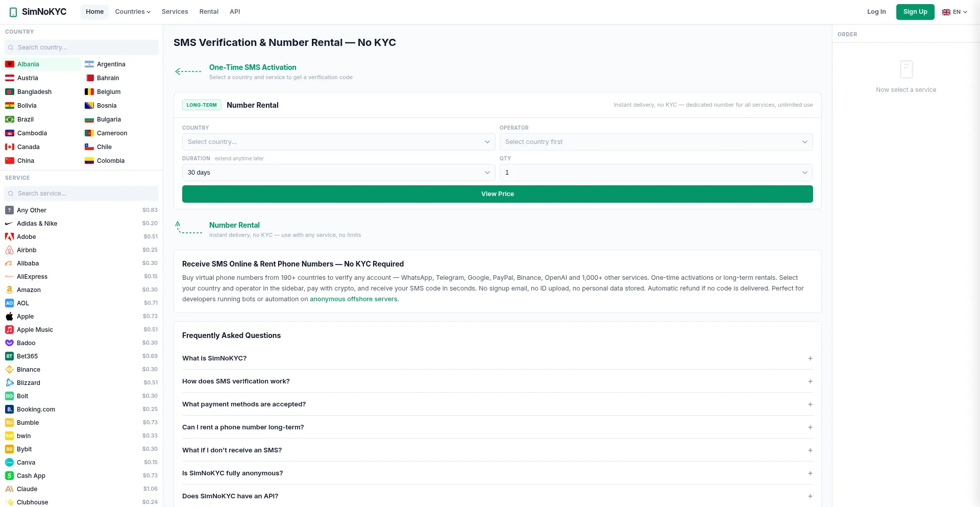Viewport: 980px width, 507px height.
Task: Select the Airbnb service icon
Action: (9, 250)
